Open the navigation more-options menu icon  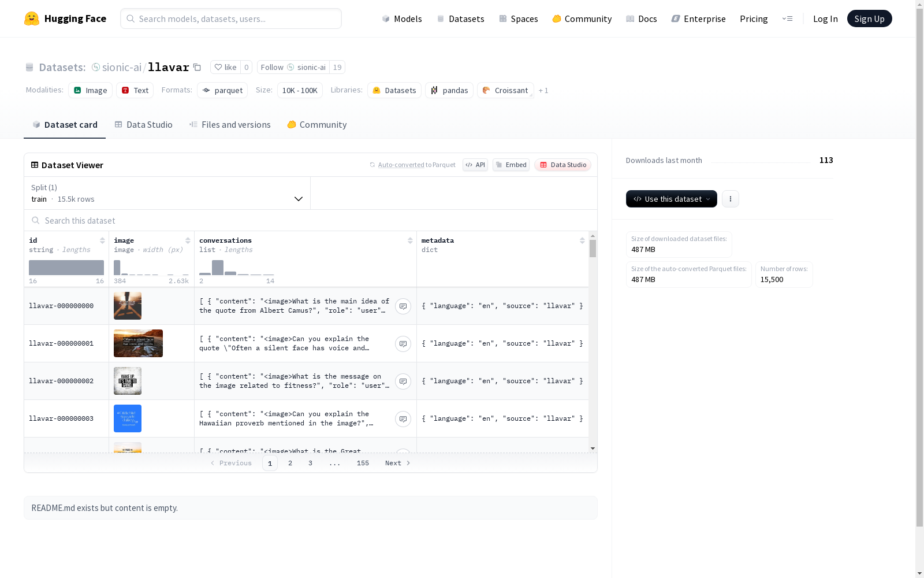click(x=787, y=18)
